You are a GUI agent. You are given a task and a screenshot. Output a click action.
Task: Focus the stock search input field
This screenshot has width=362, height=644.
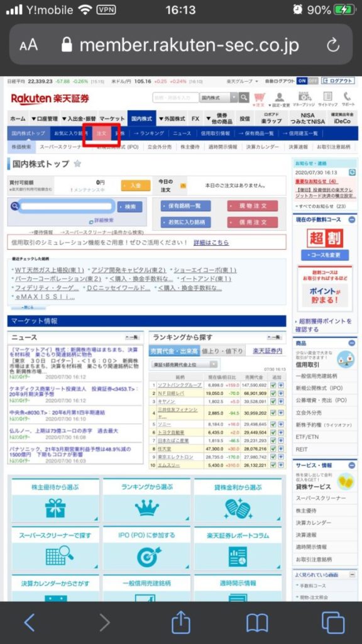click(67, 206)
